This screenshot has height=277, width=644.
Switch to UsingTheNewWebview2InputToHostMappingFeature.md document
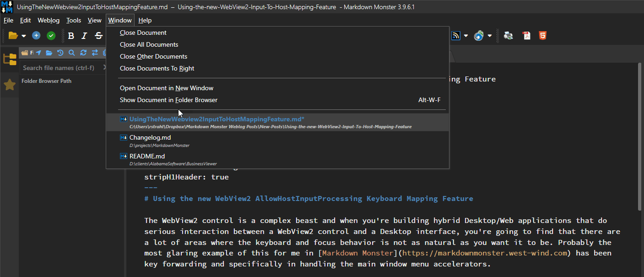tap(277, 122)
